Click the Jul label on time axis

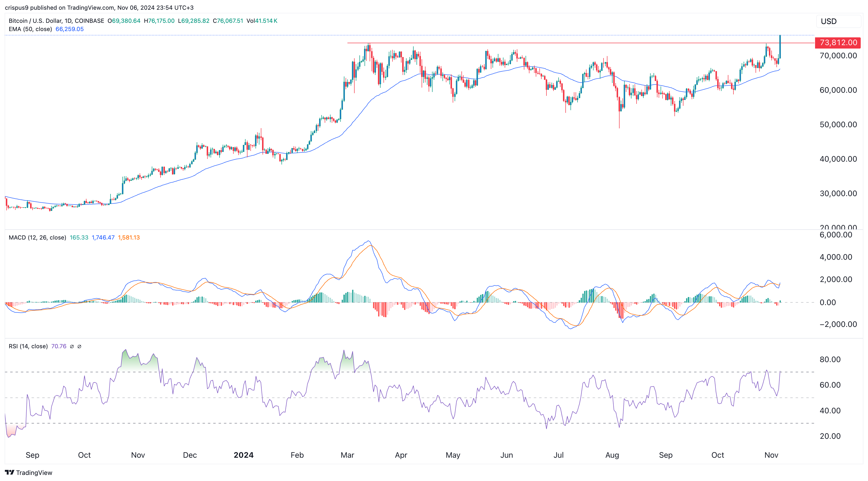click(558, 455)
